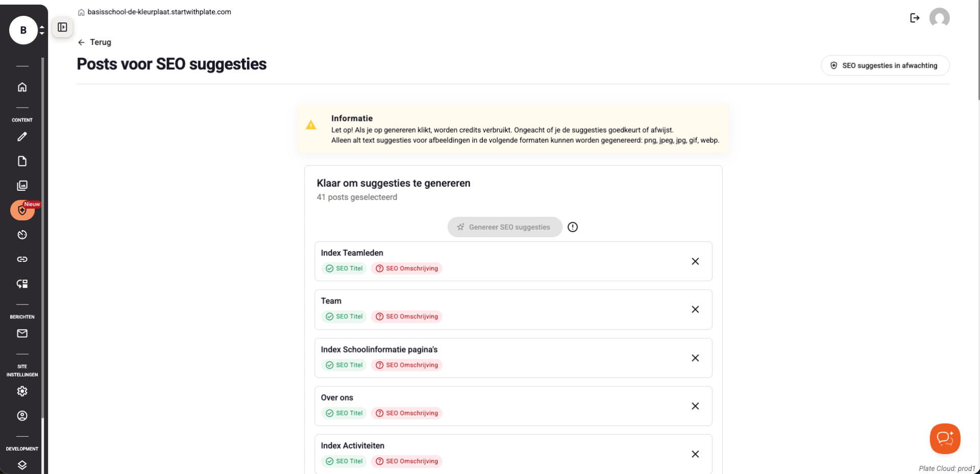The image size is (980, 474).
Task: Open the redirects link icon in sidebar
Action: [x=22, y=259]
